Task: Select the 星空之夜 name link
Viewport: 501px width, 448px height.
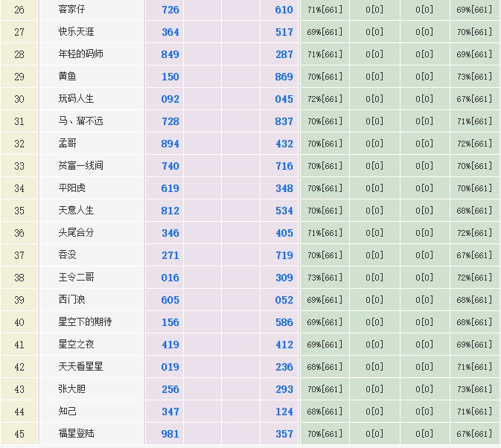Action: pyautogui.click(x=76, y=345)
